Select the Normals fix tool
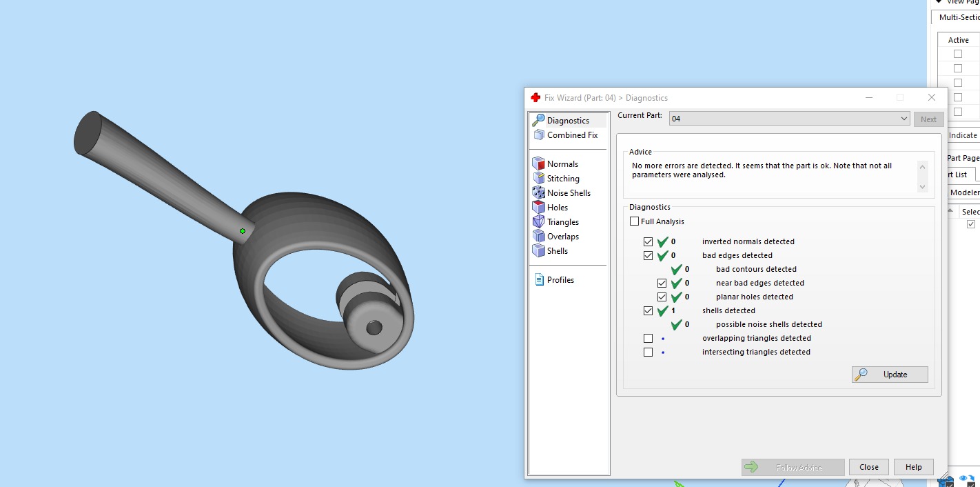 click(562, 164)
